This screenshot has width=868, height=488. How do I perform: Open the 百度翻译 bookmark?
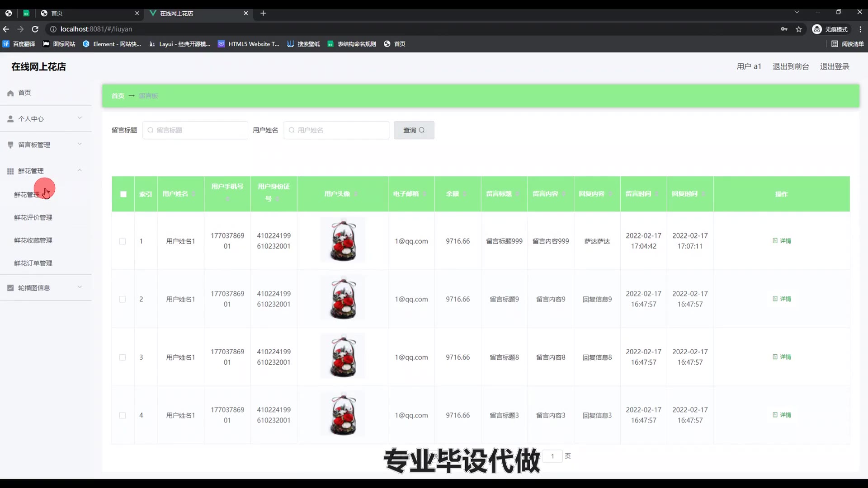(19, 44)
